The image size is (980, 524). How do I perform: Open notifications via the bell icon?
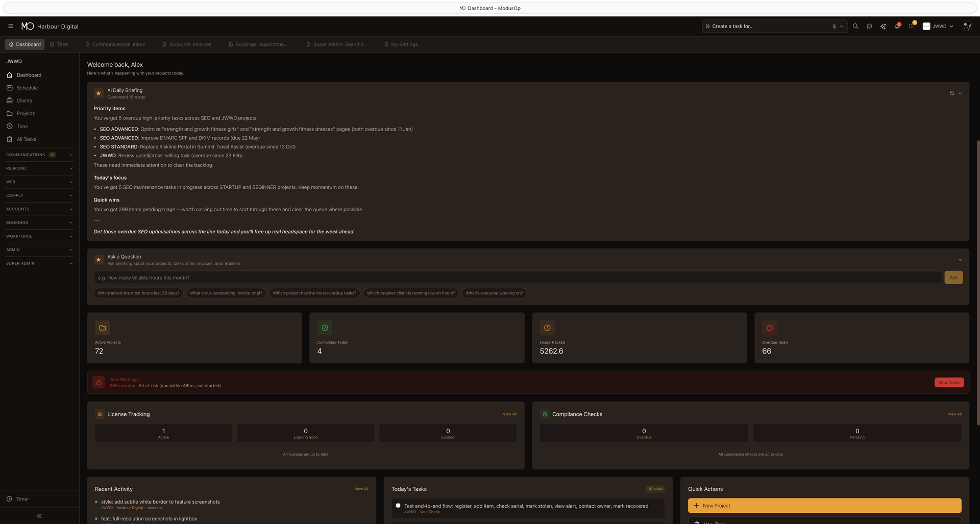point(897,26)
